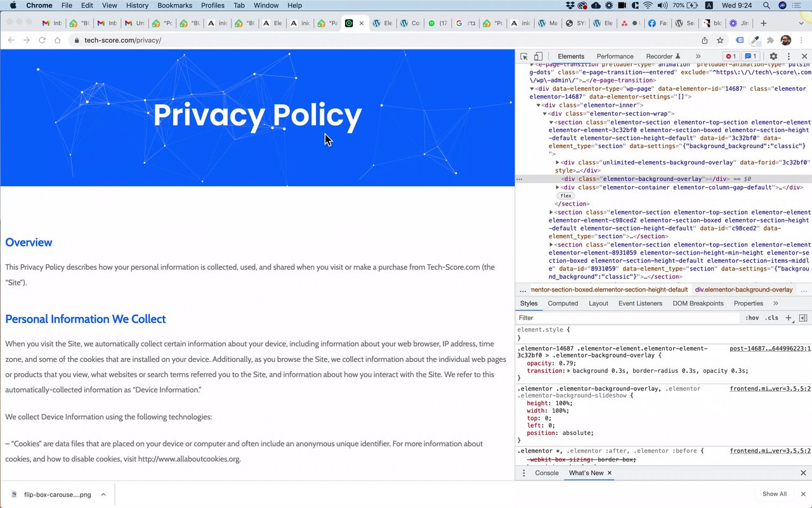The image size is (812, 508).
Task: Click the elementor-section-boxed breadcrumb item
Action: click(610, 290)
